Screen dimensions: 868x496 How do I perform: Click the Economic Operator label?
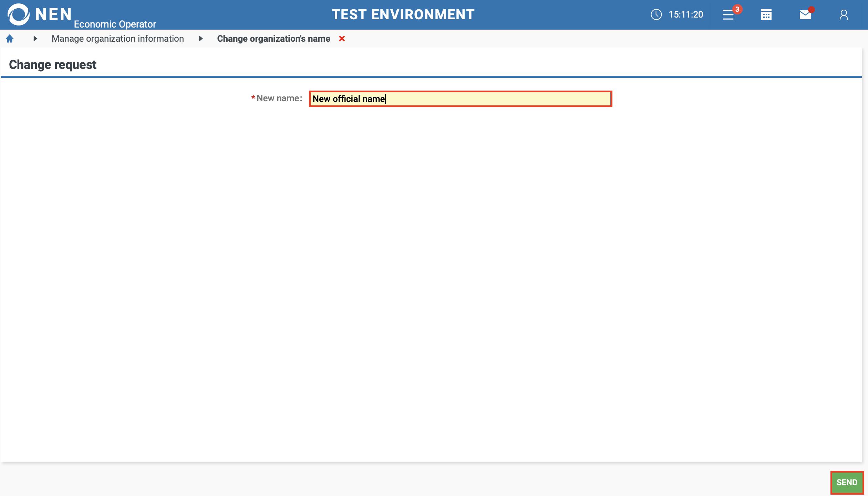(115, 24)
